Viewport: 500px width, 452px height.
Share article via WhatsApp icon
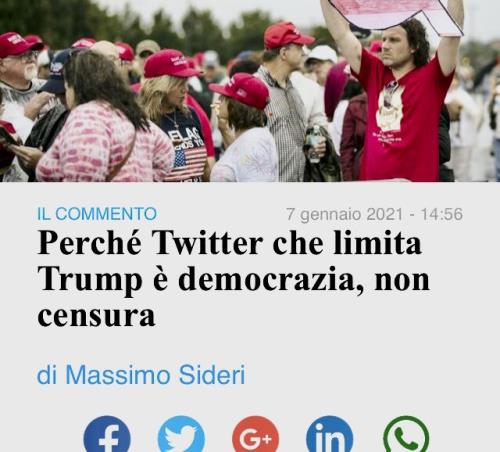(406, 434)
